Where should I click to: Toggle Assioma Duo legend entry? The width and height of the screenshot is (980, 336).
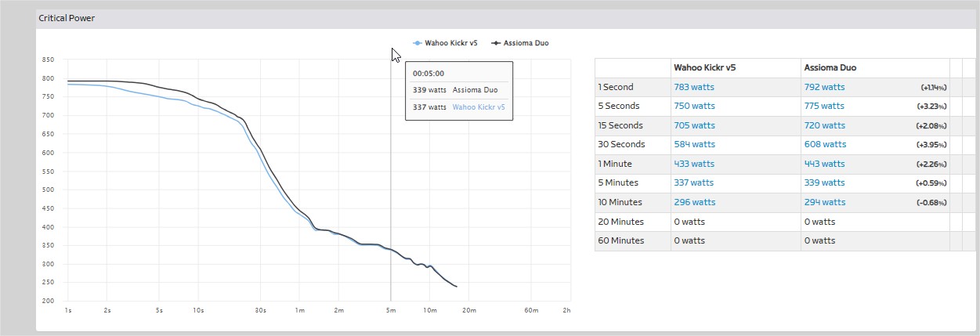[x=520, y=43]
